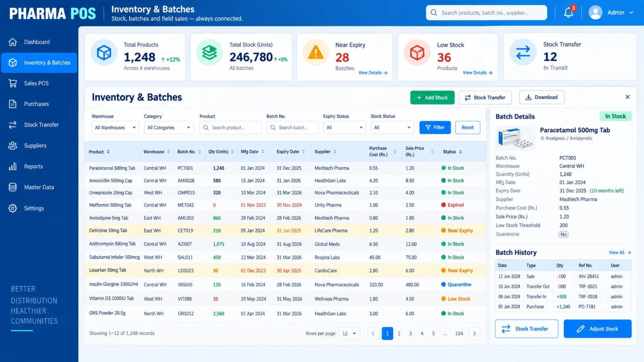Click the Search product input field
This screenshot has width=644, height=362.
pyautogui.click(x=231, y=128)
